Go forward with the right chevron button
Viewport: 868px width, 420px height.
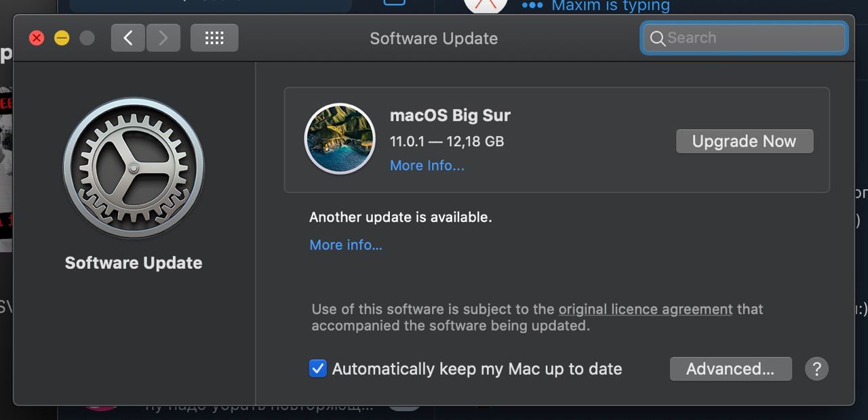click(163, 38)
